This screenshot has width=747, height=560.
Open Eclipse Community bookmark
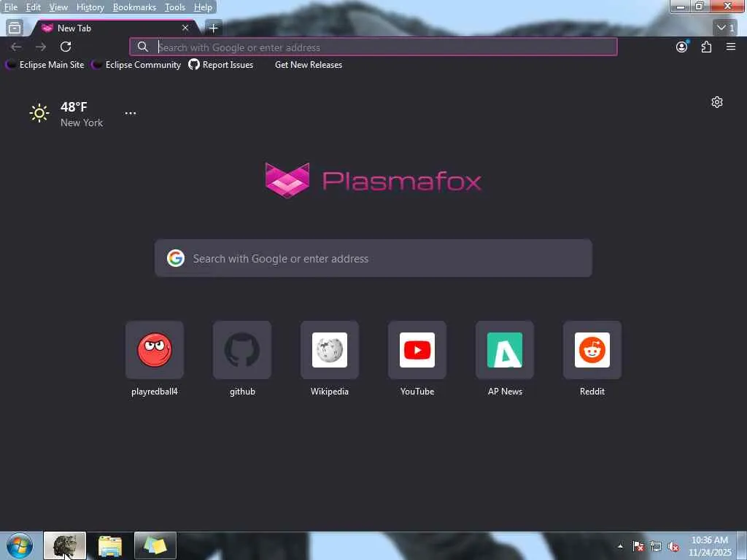(x=136, y=65)
